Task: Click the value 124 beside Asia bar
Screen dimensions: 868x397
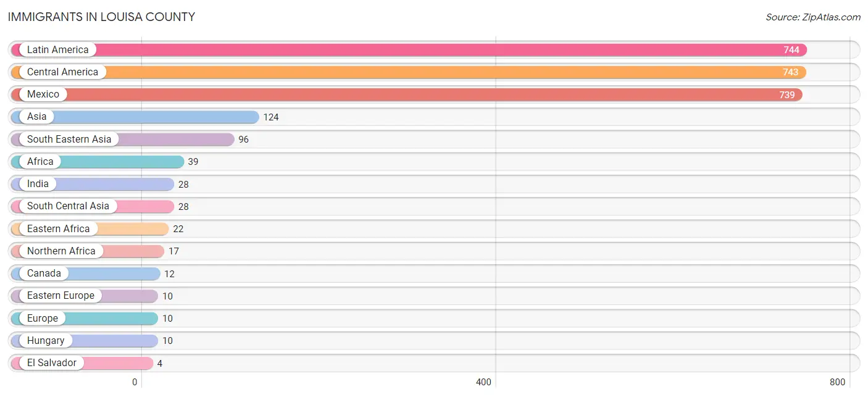Action: 271,117
